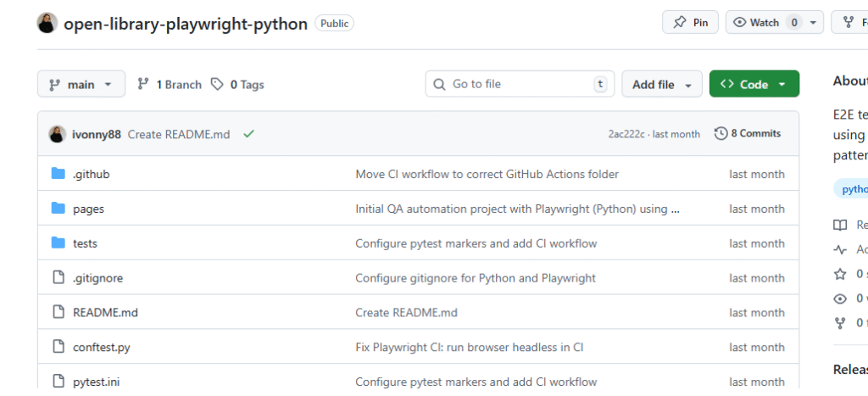This screenshot has width=868, height=396.
Task: Open ivonny88 profile link
Action: pos(97,134)
